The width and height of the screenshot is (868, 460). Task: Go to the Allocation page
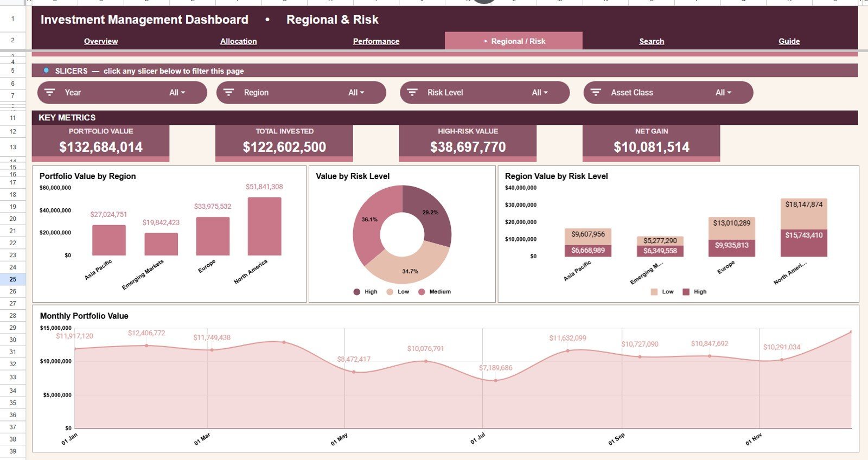239,41
